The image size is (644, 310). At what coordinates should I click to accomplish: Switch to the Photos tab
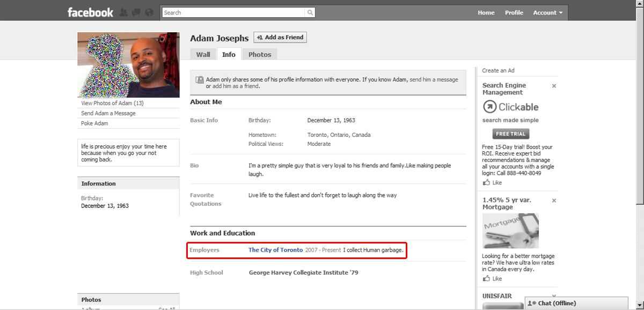[x=260, y=54]
